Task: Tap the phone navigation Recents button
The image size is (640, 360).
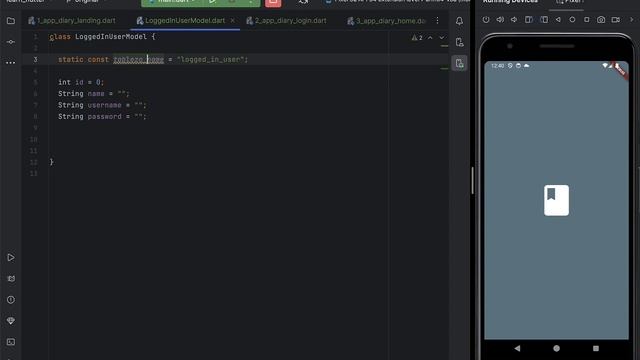Action: pos(596,348)
